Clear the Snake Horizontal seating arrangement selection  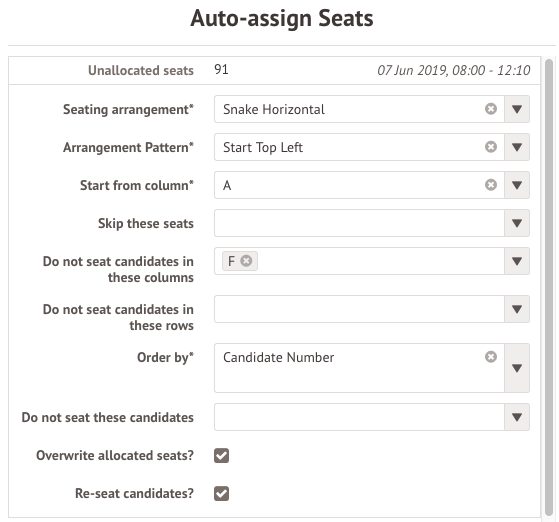pyautogui.click(x=491, y=109)
